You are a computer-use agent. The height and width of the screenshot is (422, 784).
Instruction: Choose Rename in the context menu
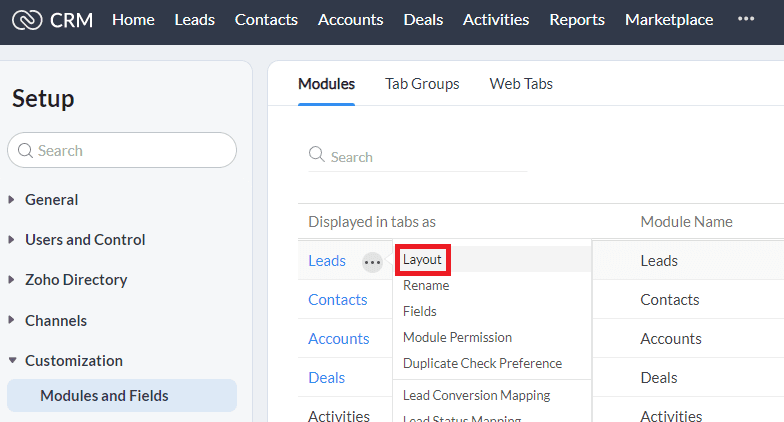(x=426, y=286)
